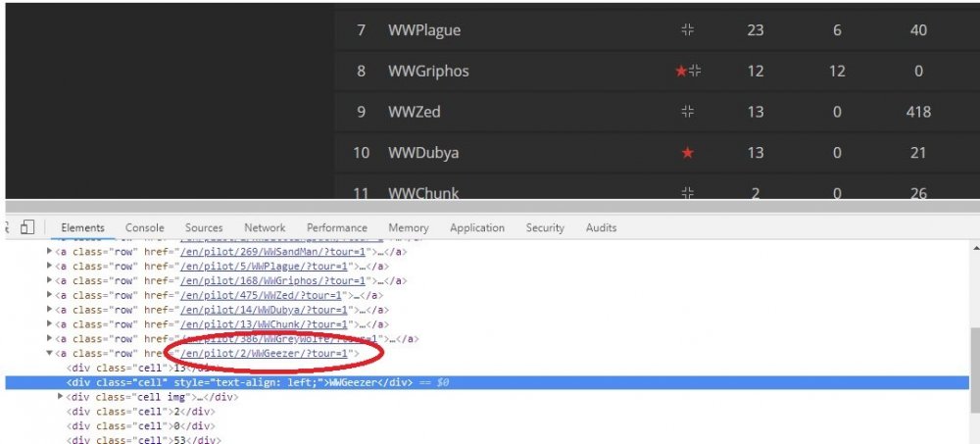Image resolution: width=980 pixels, height=444 pixels.
Task: Click the DevTools elements panel scrollbar thumb
Action: click(x=974, y=370)
